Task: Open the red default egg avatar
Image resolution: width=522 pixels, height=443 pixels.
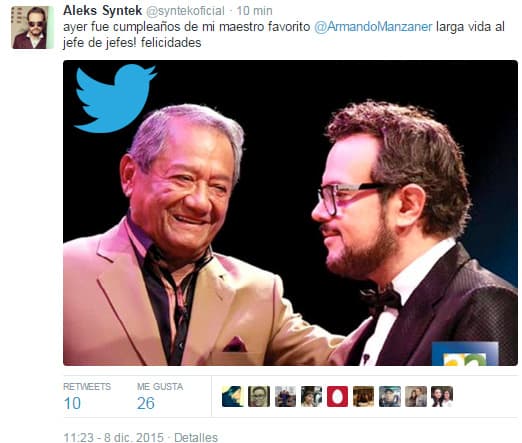Action: click(x=337, y=396)
